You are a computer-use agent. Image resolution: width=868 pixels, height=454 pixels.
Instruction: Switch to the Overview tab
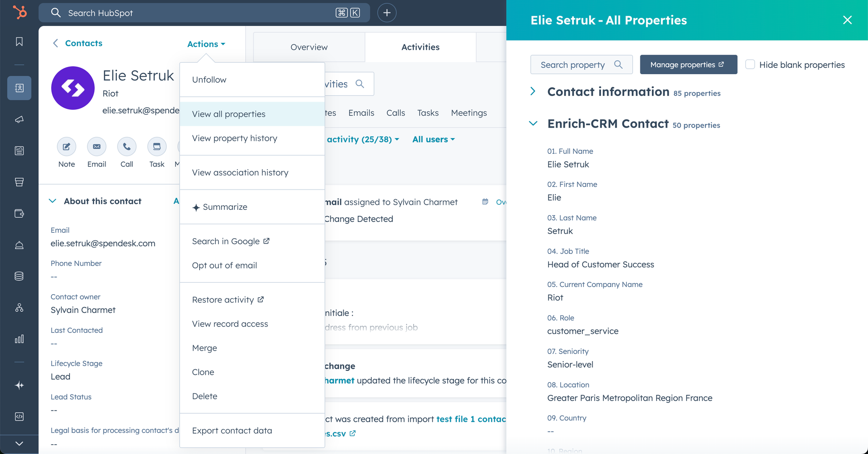pyautogui.click(x=309, y=47)
